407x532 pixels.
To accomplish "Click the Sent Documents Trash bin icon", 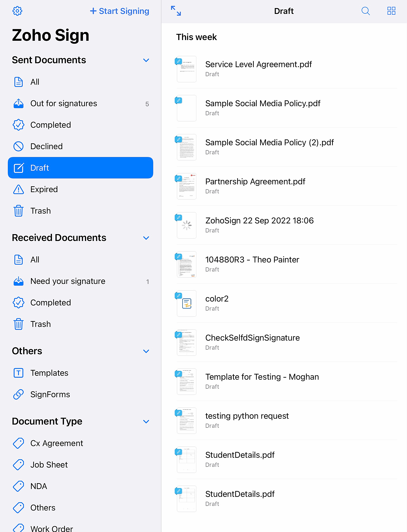I will [x=19, y=211].
